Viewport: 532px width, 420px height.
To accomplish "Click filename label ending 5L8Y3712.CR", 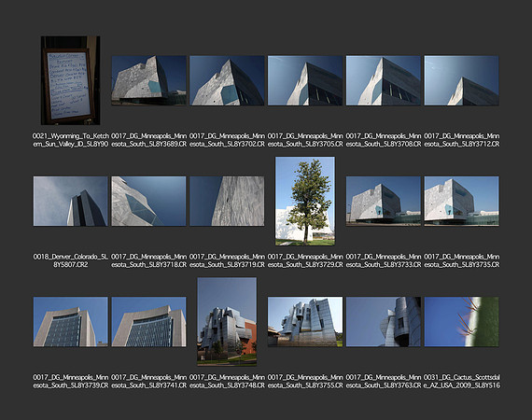I will coord(461,140).
